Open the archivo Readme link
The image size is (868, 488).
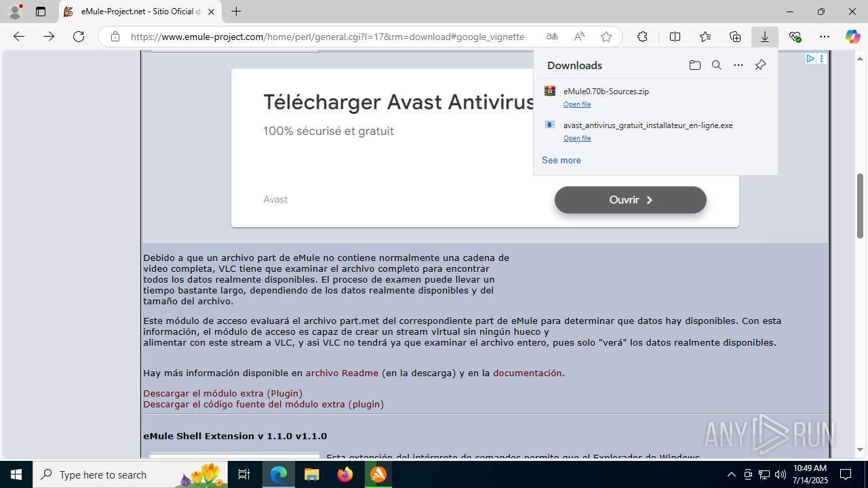(342, 373)
